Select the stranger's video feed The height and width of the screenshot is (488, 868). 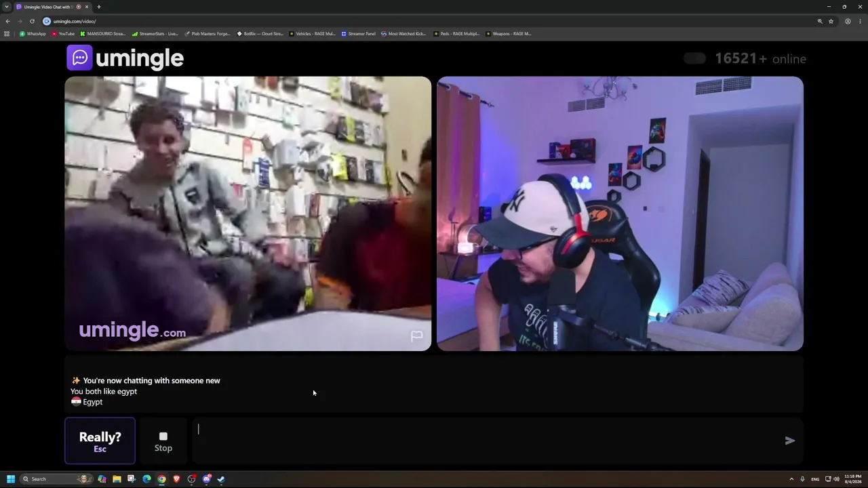point(248,213)
